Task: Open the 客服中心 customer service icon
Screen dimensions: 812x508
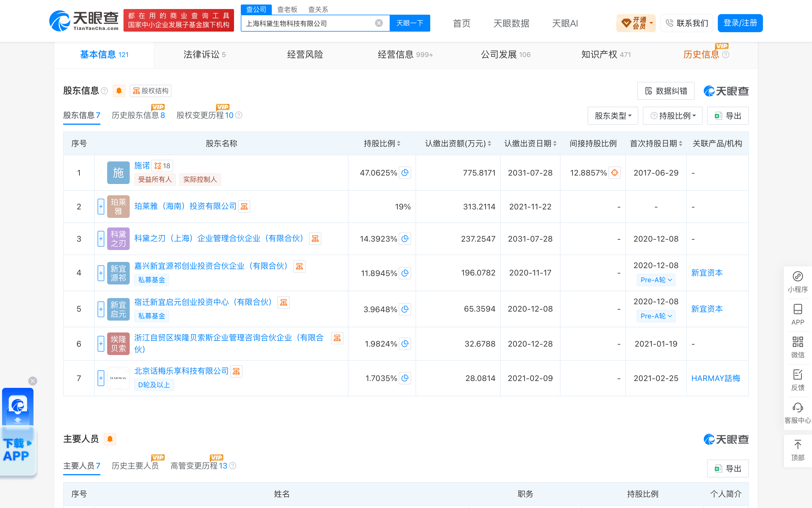Action: [798, 413]
